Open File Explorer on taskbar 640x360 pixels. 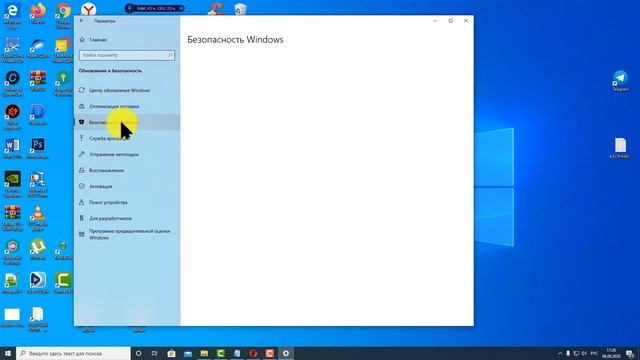pos(204,353)
